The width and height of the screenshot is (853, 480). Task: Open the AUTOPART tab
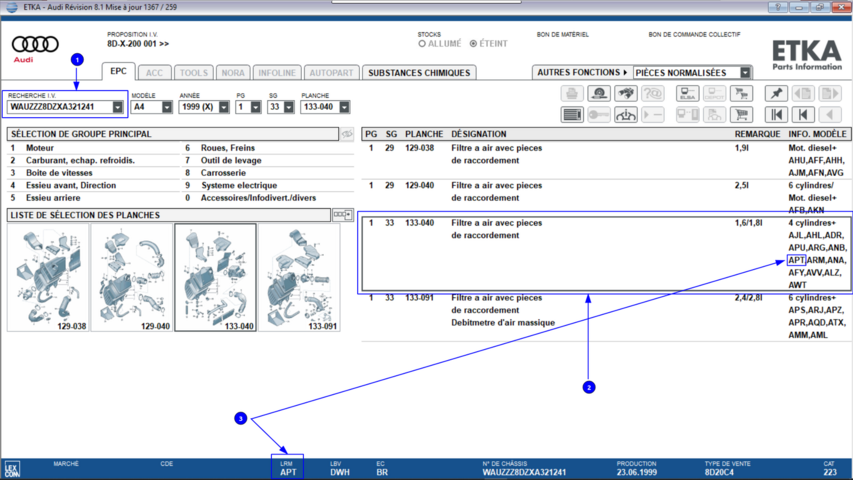(331, 73)
